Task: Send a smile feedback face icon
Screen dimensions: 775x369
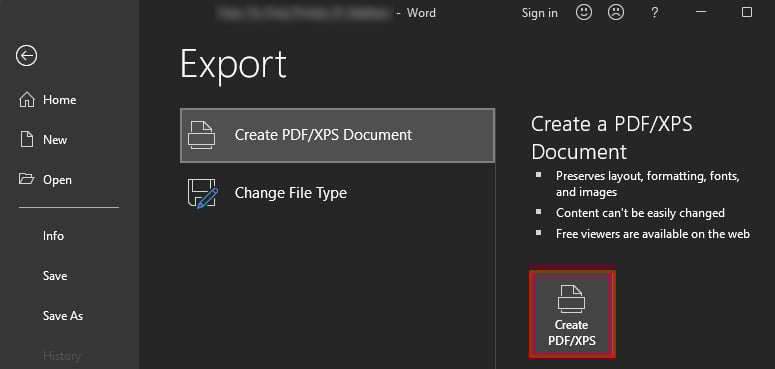Action: tap(584, 13)
